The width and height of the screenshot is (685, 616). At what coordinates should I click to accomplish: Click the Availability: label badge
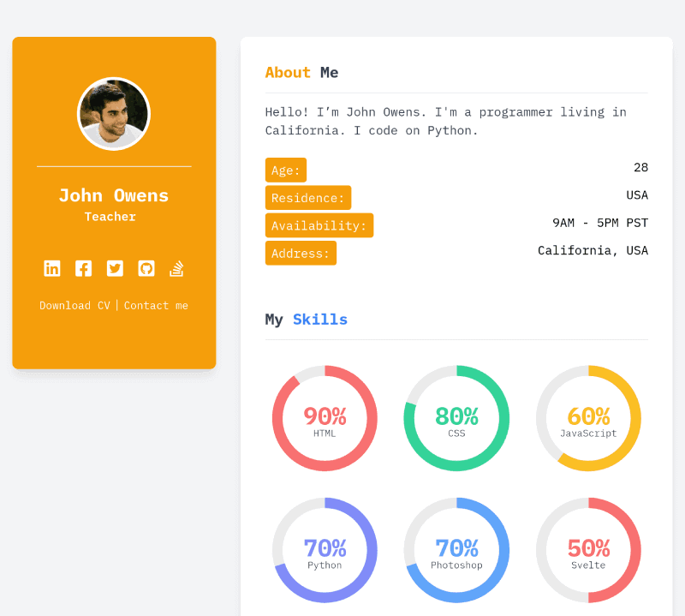click(x=319, y=225)
